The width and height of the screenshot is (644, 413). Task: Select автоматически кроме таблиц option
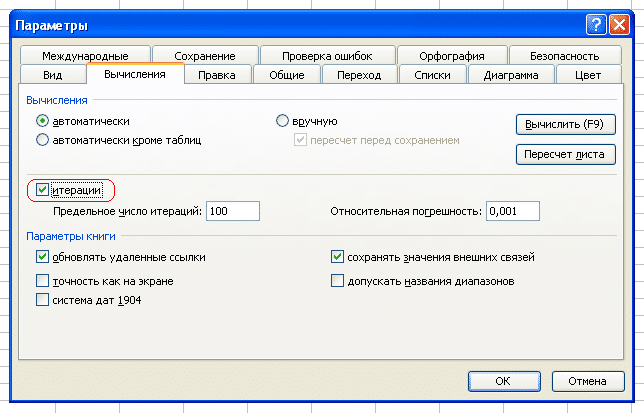click(42, 140)
